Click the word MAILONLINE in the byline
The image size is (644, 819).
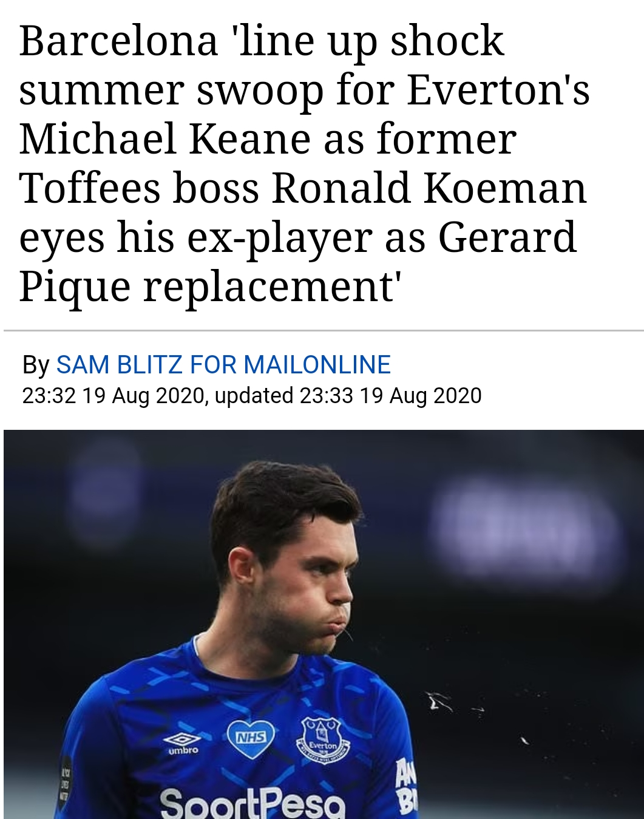[317, 365]
